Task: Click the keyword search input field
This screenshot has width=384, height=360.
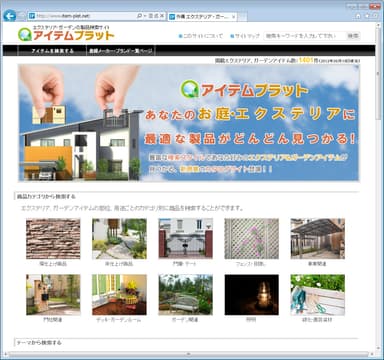Action: click(304, 36)
